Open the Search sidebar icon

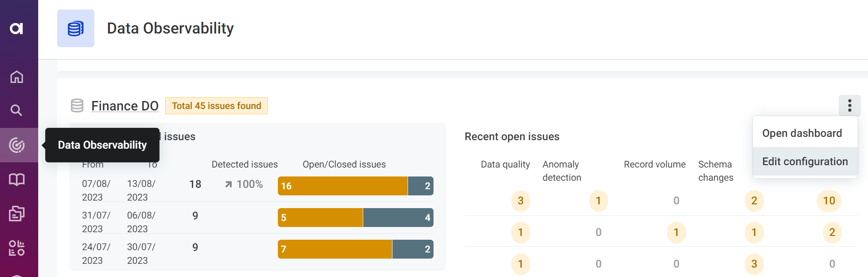[17, 110]
